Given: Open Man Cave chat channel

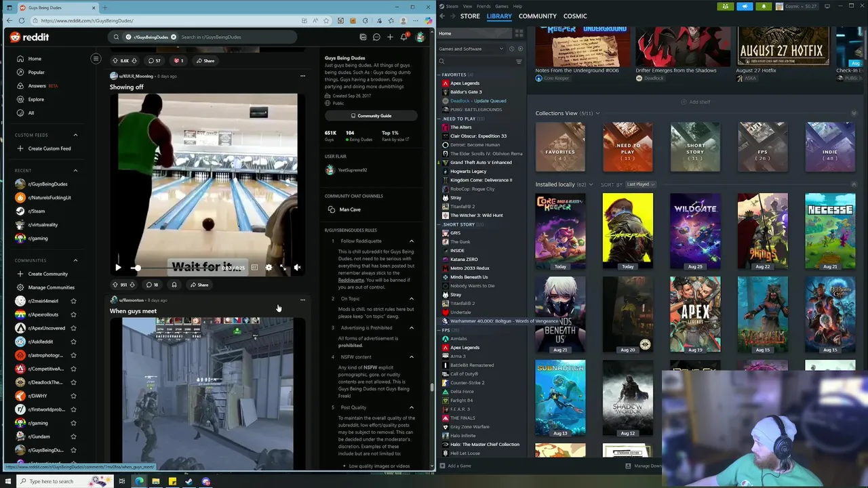Looking at the screenshot, I should 350,209.
